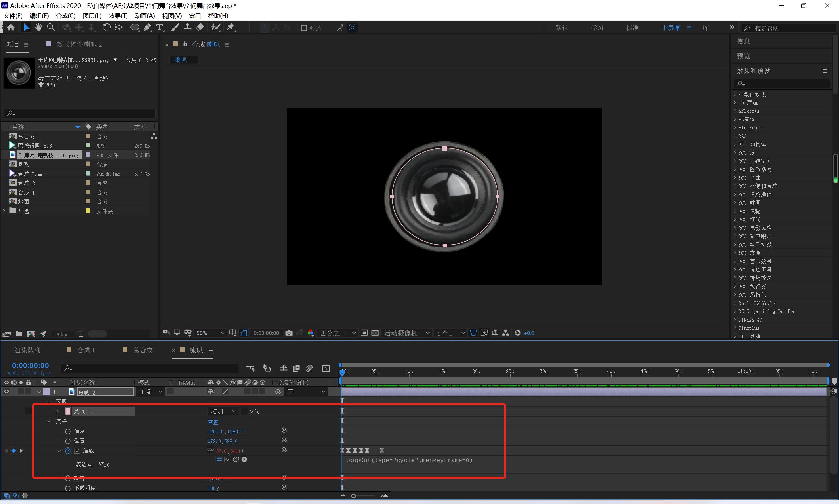Toggle stopwatch for 缩放 property
This screenshot has width=839, height=504.
coord(68,451)
